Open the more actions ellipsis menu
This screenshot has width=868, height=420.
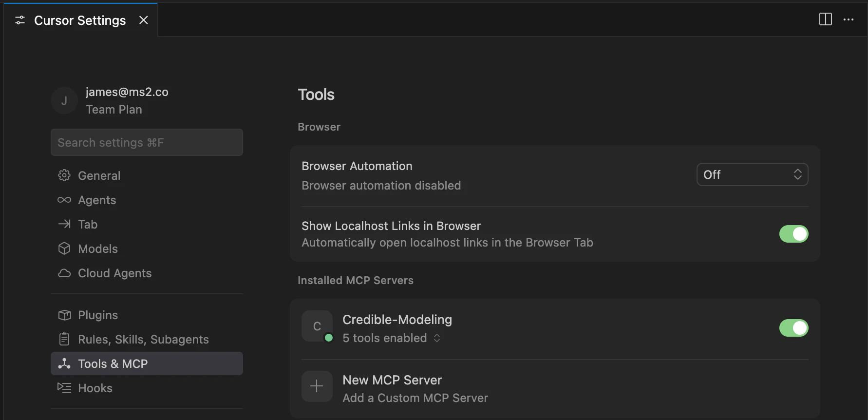[849, 19]
